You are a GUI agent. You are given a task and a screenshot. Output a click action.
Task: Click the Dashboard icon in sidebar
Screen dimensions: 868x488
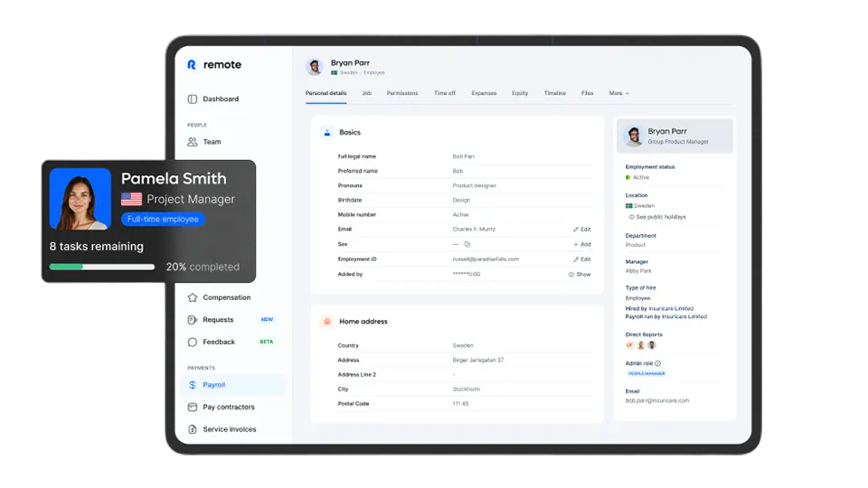pyautogui.click(x=193, y=99)
